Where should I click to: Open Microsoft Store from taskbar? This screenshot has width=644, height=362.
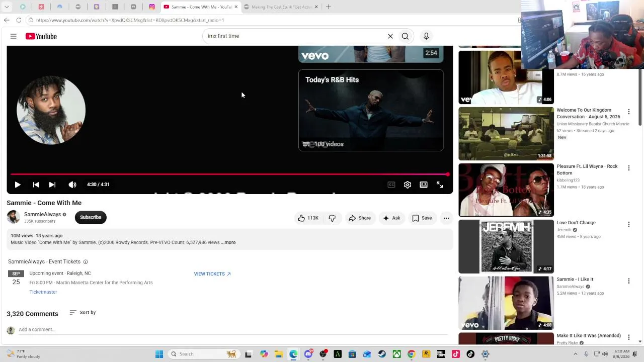352,354
